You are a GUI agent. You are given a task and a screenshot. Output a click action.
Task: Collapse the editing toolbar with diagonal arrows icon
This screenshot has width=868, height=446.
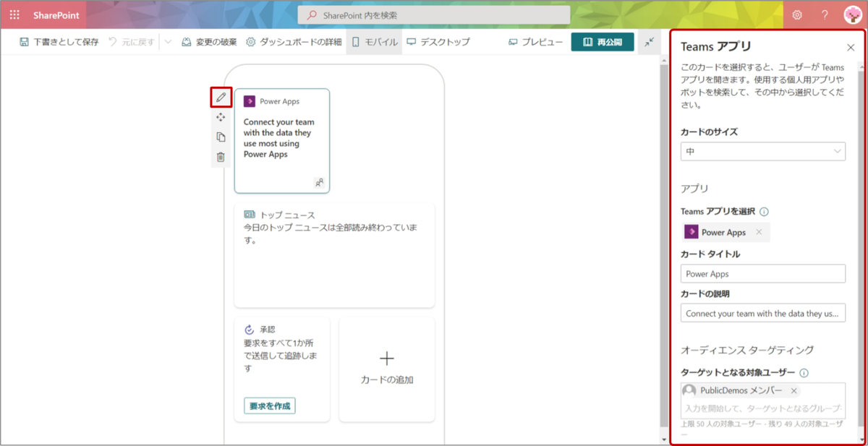click(649, 42)
